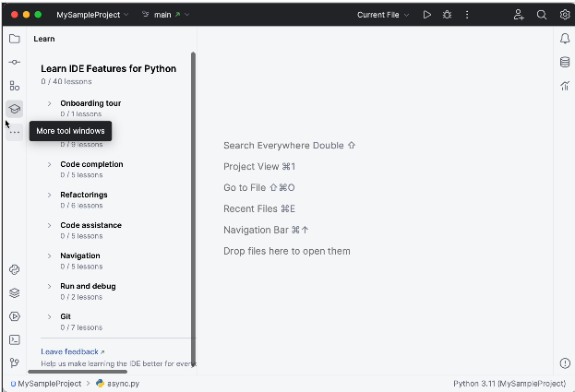Screen dimensions: 575x392
Task: Click MySampleProject in navigation bar
Action: pyautogui.click(x=46, y=383)
